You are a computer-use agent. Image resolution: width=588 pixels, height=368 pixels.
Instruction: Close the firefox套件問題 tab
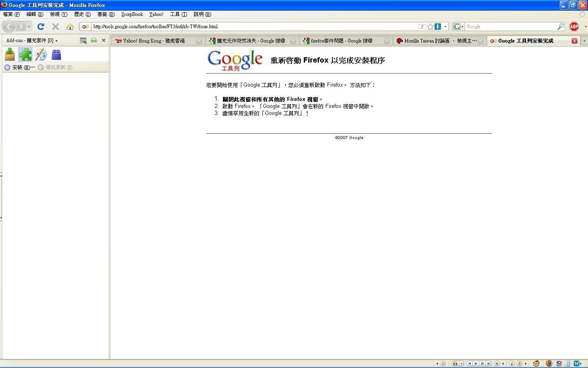tap(387, 41)
